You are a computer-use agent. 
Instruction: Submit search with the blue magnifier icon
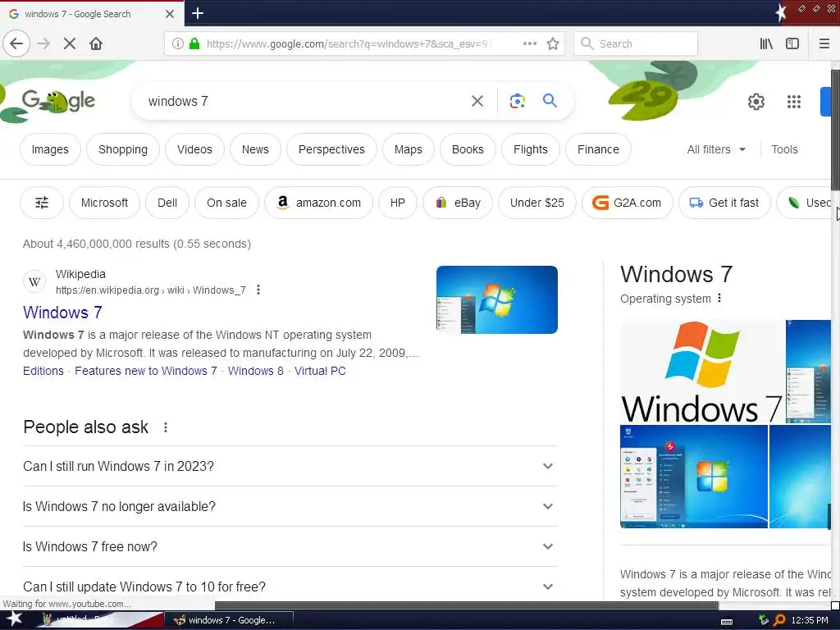[550, 100]
